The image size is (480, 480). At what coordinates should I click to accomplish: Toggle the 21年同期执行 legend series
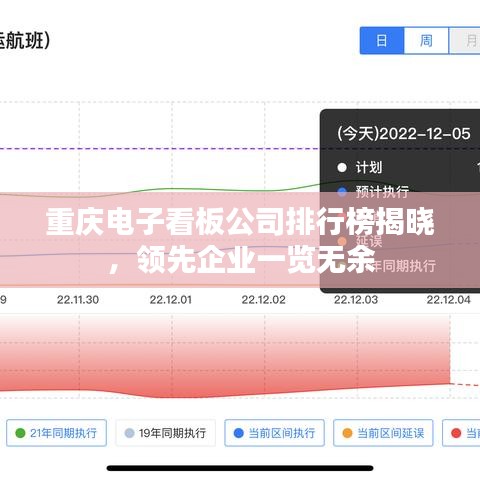(56, 433)
